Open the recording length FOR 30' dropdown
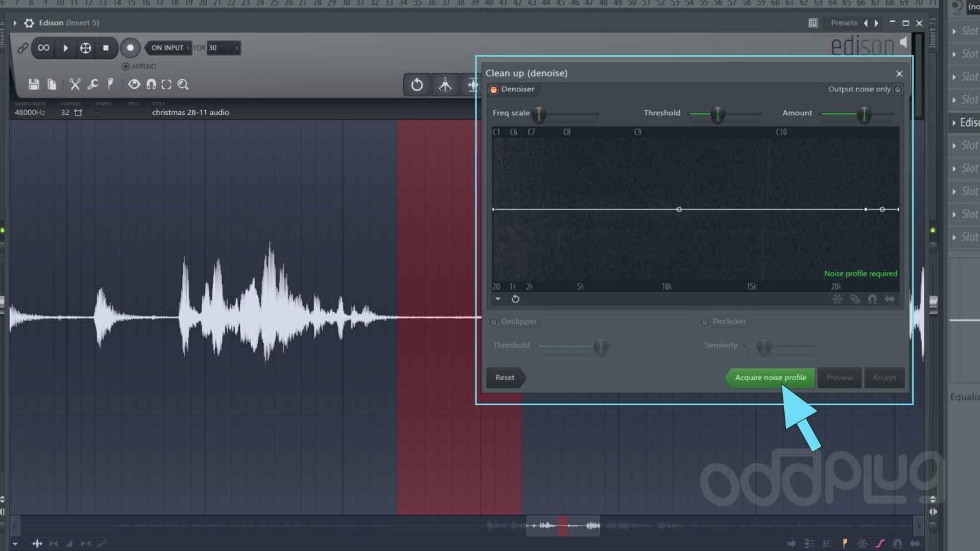 click(x=224, y=48)
